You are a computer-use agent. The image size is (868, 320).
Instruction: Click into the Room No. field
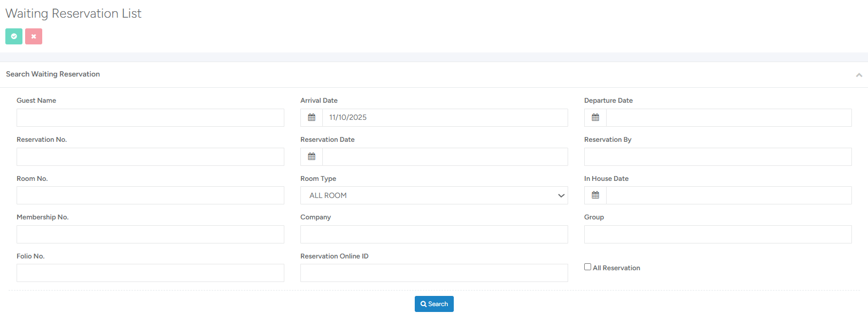(150, 195)
